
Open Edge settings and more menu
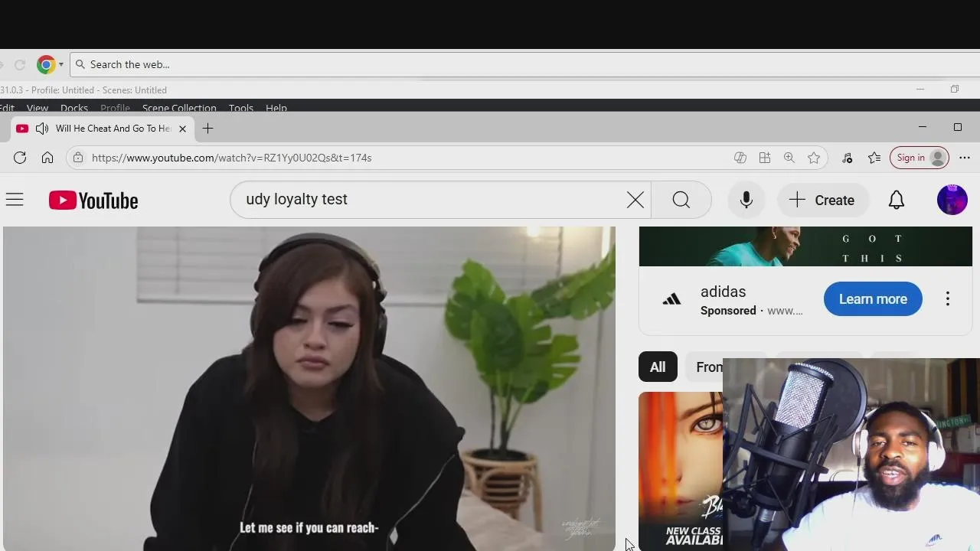pyautogui.click(x=965, y=158)
